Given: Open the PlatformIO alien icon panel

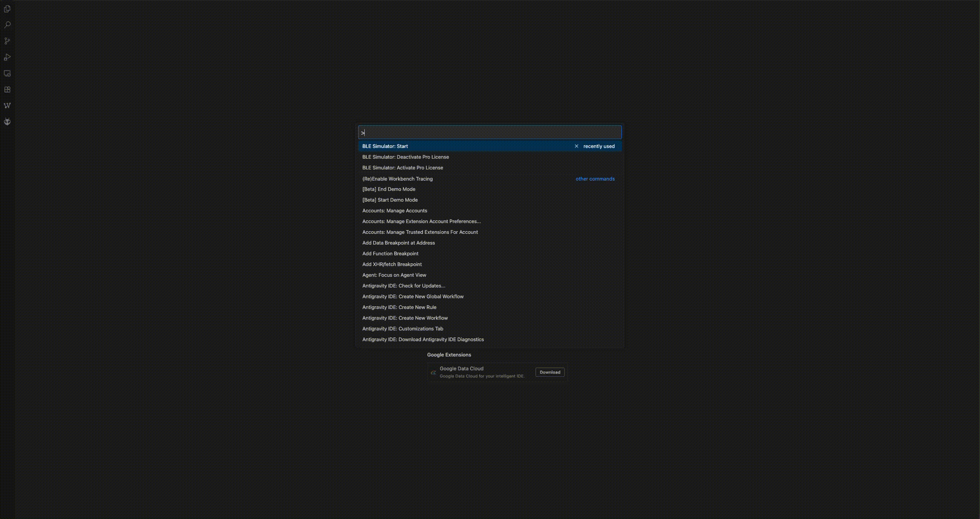Looking at the screenshot, I should 7,122.
